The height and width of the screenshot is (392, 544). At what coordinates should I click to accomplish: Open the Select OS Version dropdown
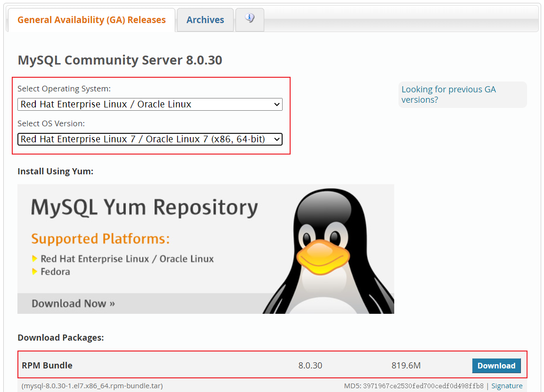(x=150, y=139)
